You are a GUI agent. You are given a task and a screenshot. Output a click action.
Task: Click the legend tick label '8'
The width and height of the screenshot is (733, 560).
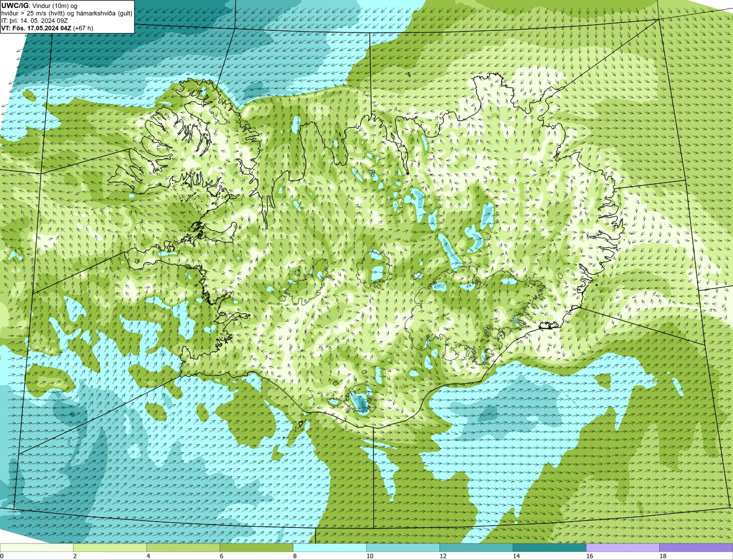click(295, 556)
